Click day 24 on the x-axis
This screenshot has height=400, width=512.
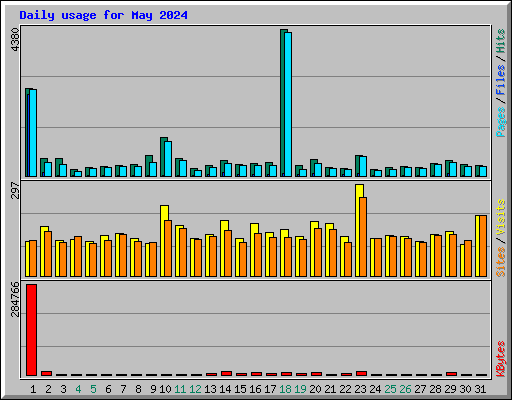click(x=375, y=389)
